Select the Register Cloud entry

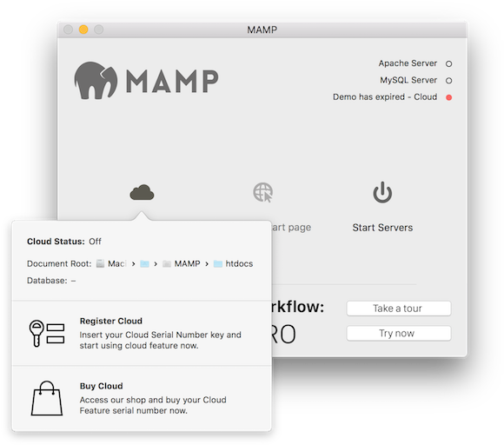(142, 333)
